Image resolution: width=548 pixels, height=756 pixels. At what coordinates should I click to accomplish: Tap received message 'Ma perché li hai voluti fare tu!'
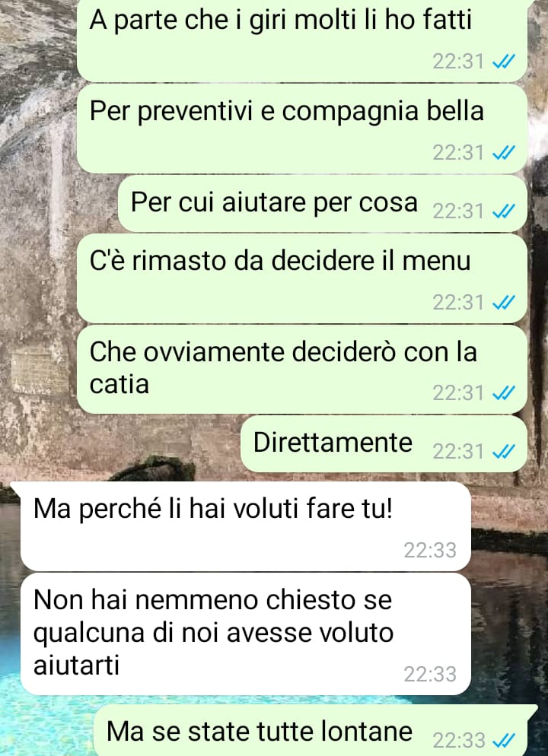pos(246,526)
